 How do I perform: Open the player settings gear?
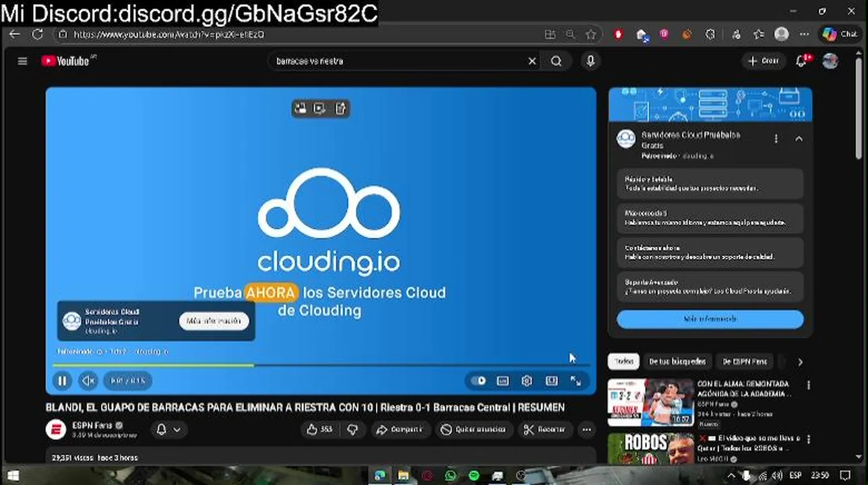(x=527, y=381)
